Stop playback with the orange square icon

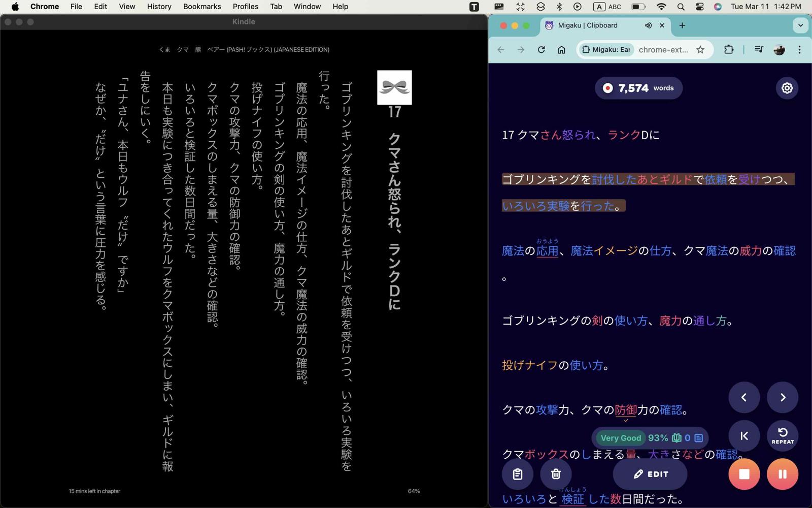[743, 474]
